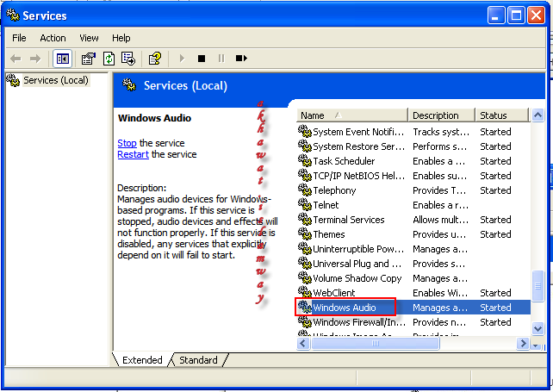Image resolution: width=553 pixels, height=392 pixels.
Task: Toggle Show/Hide Console Tree icon
Action: click(x=62, y=59)
